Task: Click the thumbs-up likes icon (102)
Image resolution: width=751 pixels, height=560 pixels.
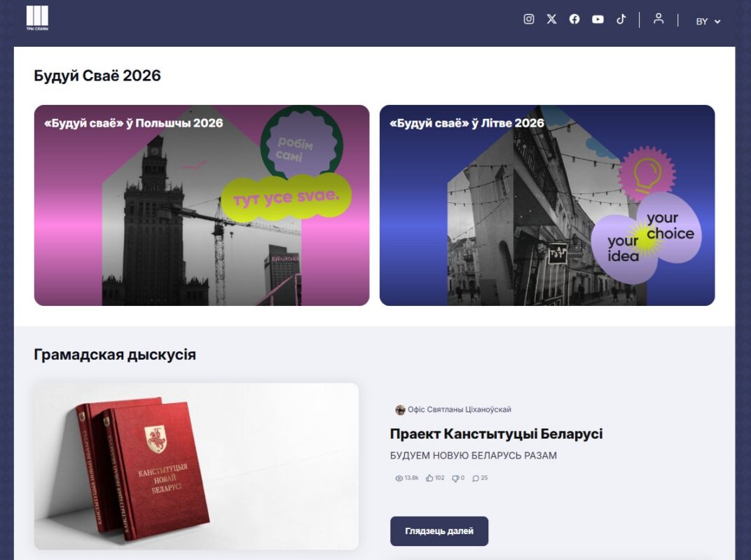Action: (x=429, y=478)
